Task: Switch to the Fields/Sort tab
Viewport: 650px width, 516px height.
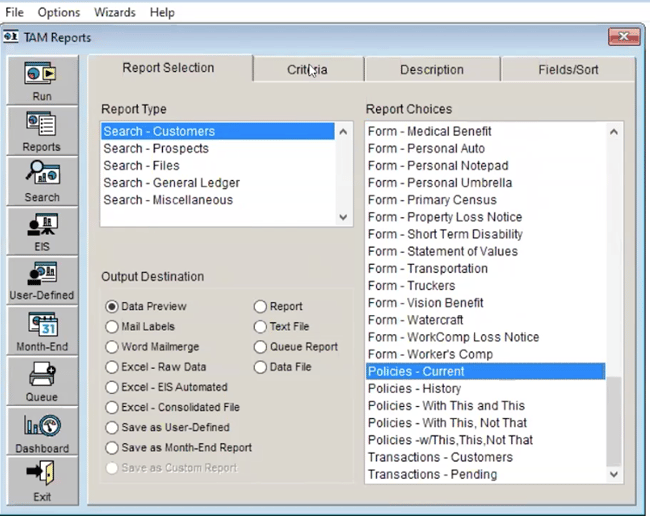Action: click(568, 70)
